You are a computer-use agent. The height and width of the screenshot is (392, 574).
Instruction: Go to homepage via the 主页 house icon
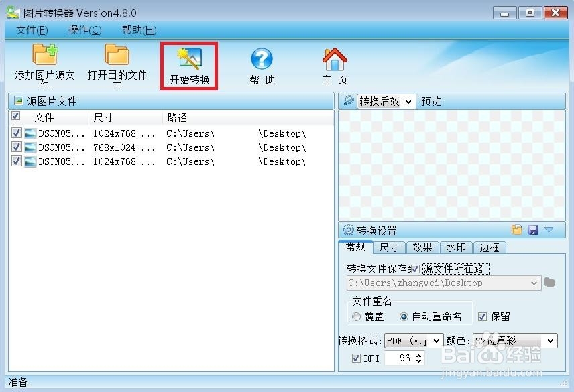click(334, 59)
